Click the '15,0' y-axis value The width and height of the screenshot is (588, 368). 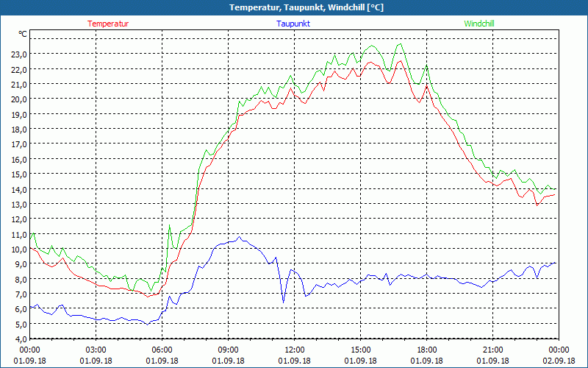20,174
